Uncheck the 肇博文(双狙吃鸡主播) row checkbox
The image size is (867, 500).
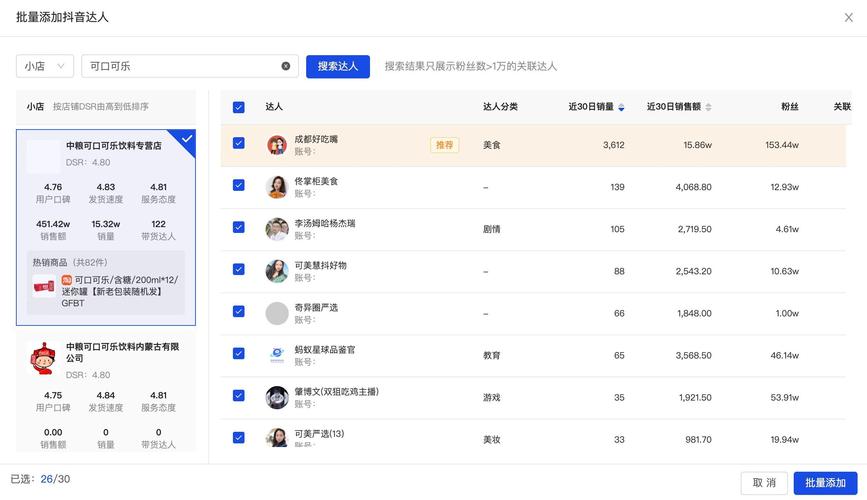pos(238,395)
